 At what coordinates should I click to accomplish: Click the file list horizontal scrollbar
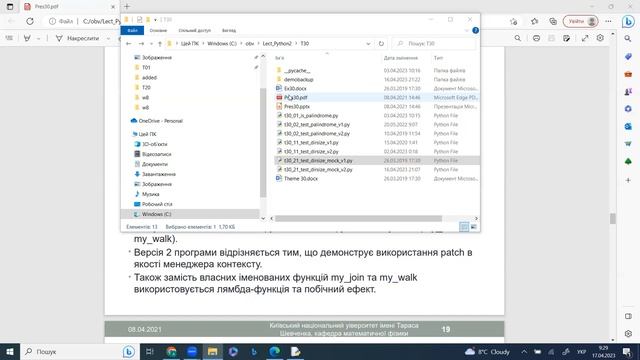(x=358, y=218)
